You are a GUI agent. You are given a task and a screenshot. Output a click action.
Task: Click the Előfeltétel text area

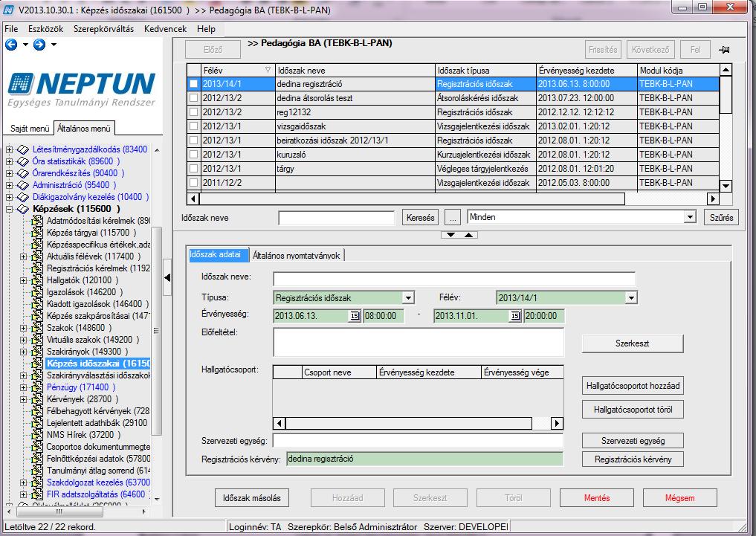(x=418, y=342)
